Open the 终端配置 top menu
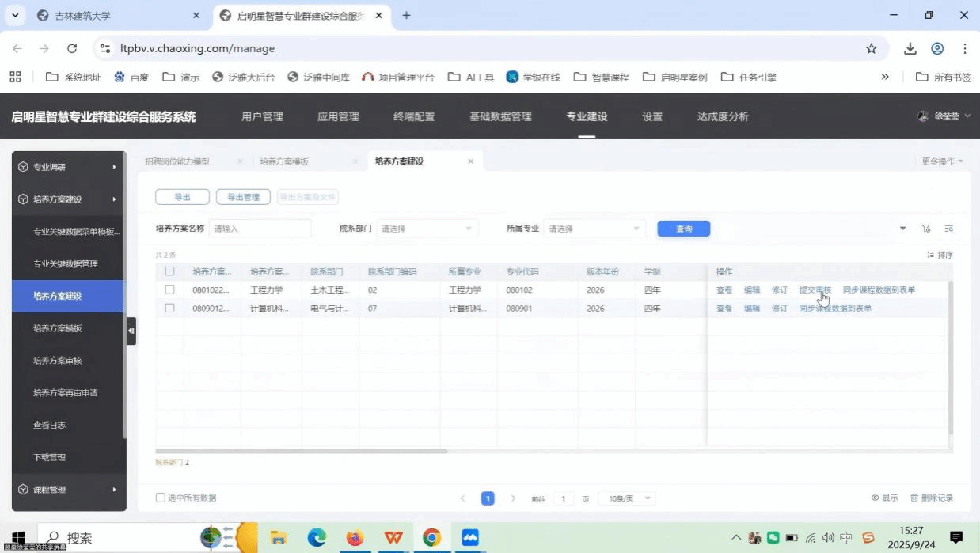Viewport: 980px width, 553px height. (x=414, y=116)
